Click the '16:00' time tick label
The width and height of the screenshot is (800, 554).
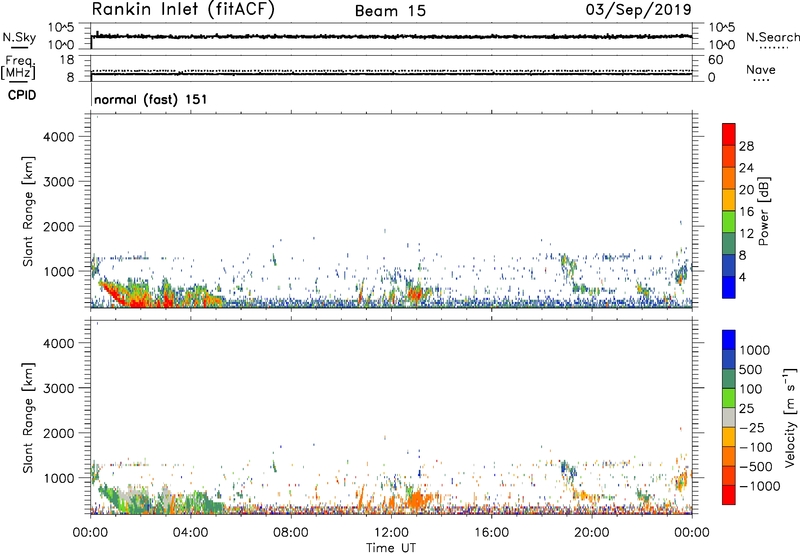click(491, 533)
